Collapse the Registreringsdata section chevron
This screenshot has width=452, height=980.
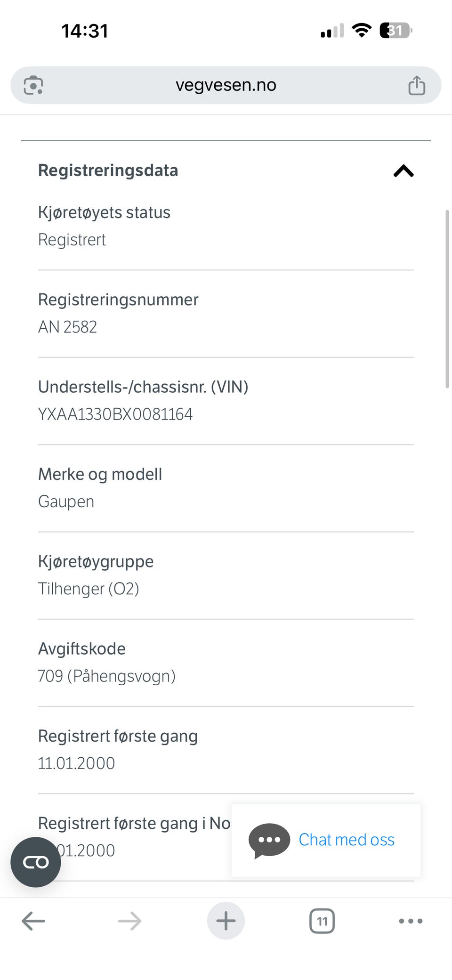pyautogui.click(x=404, y=171)
